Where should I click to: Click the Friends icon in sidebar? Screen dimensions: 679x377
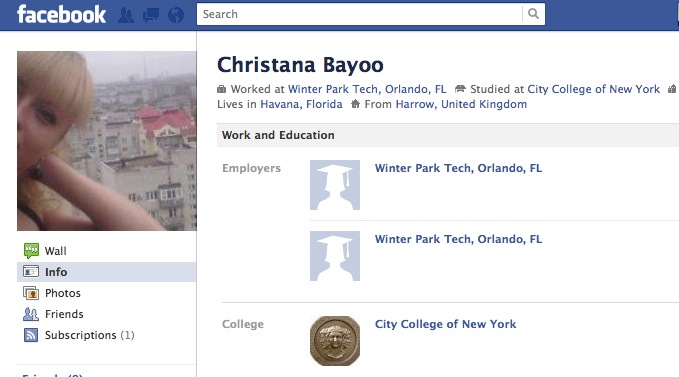(31, 314)
